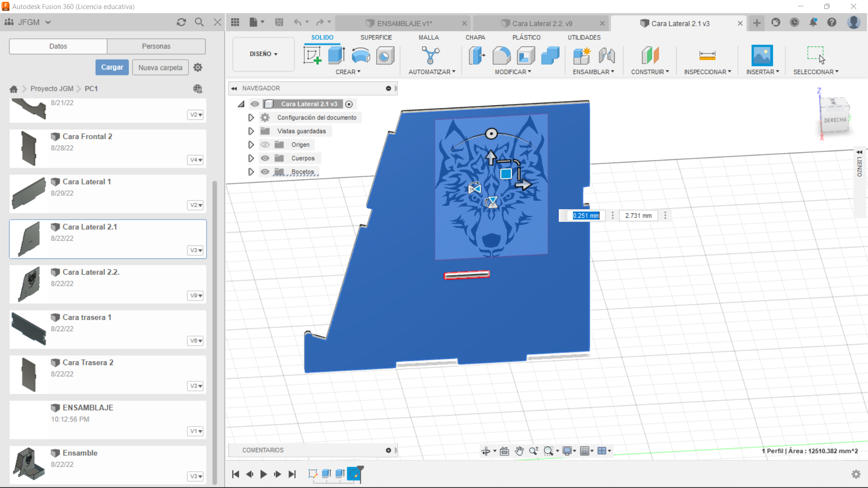The width and height of the screenshot is (868, 488).
Task: Open version dropdown V9 for Cara Lateral 2.2
Action: tap(196, 296)
